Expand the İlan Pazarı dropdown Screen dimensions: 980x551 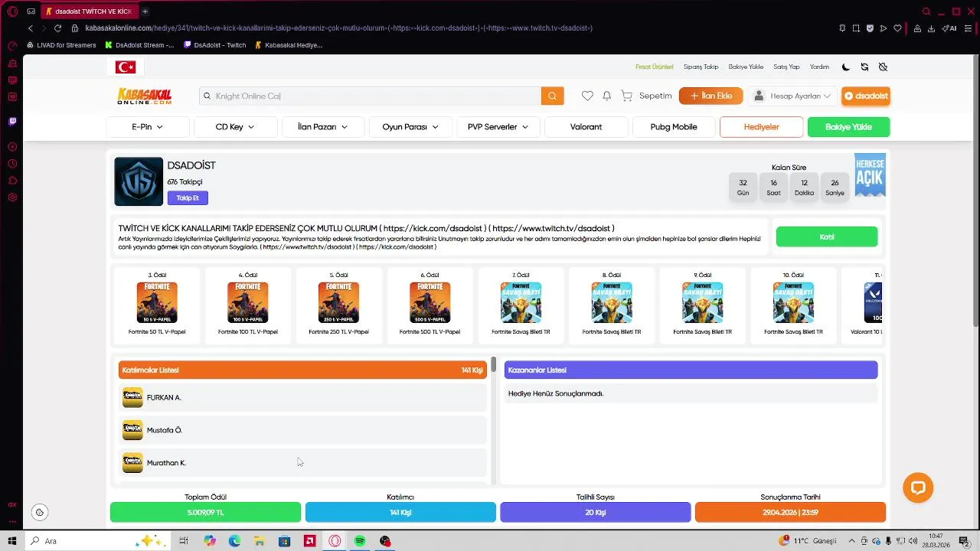[322, 127]
